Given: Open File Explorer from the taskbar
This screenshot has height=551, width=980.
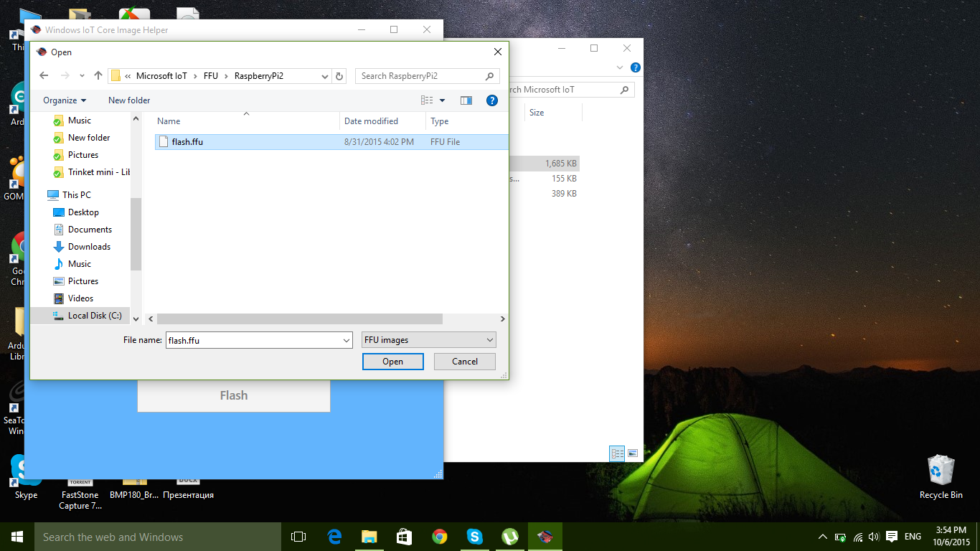Looking at the screenshot, I should click(369, 537).
